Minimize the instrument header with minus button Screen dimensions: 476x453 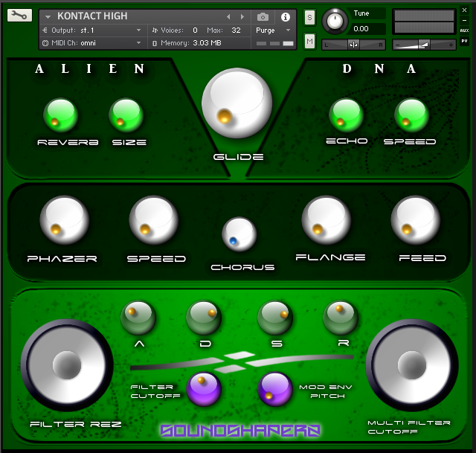(x=464, y=20)
